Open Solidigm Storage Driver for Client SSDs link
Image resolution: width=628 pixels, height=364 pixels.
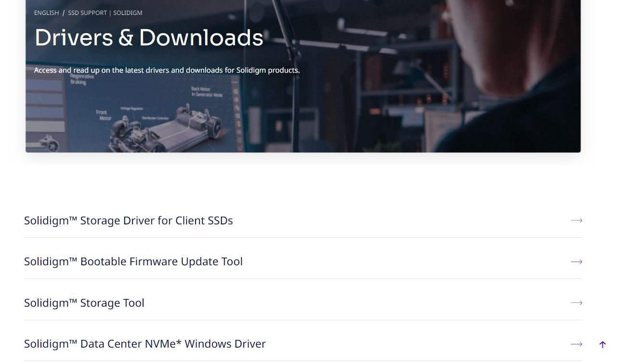[x=129, y=221]
